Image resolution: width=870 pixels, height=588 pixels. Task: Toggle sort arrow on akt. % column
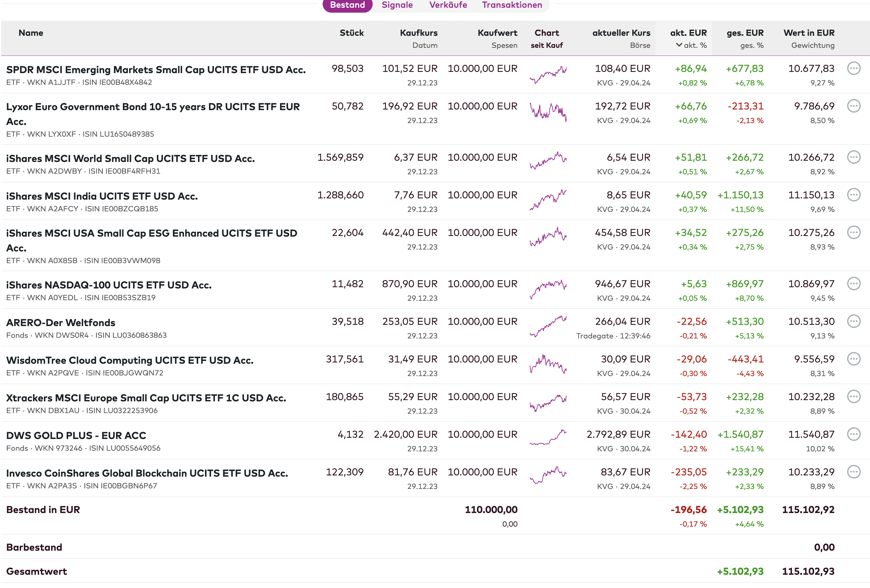pyautogui.click(x=679, y=45)
